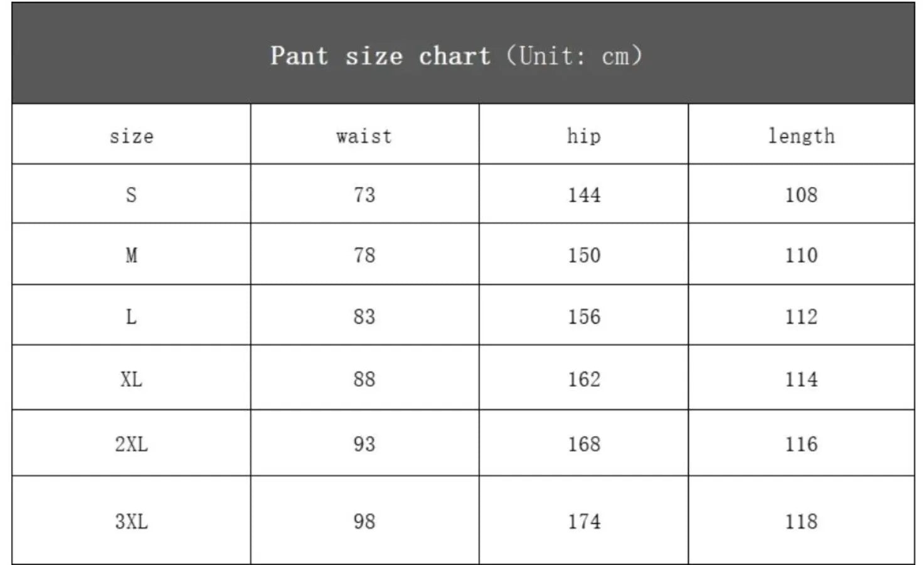Click the S size row label
924x565 pixels.
(131, 195)
